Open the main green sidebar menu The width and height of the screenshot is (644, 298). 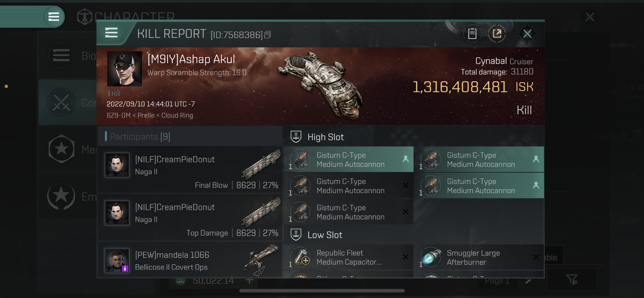[x=54, y=17]
